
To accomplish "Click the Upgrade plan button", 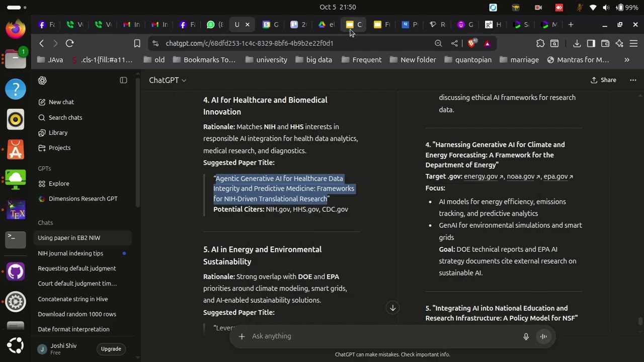I will 111,349.
